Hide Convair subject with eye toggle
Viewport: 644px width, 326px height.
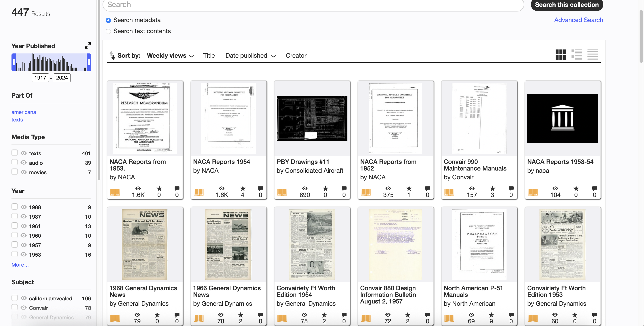(23, 307)
